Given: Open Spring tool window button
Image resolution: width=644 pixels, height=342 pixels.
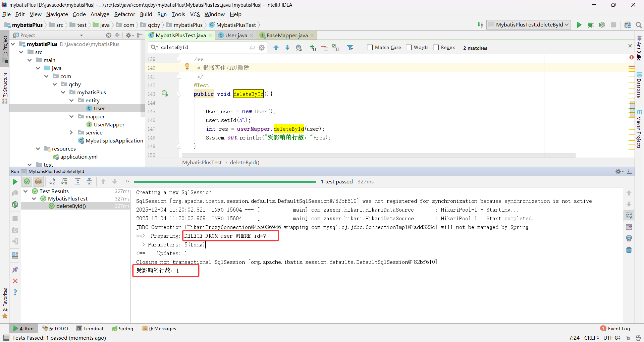Looking at the screenshot, I should (x=122, y=329).
